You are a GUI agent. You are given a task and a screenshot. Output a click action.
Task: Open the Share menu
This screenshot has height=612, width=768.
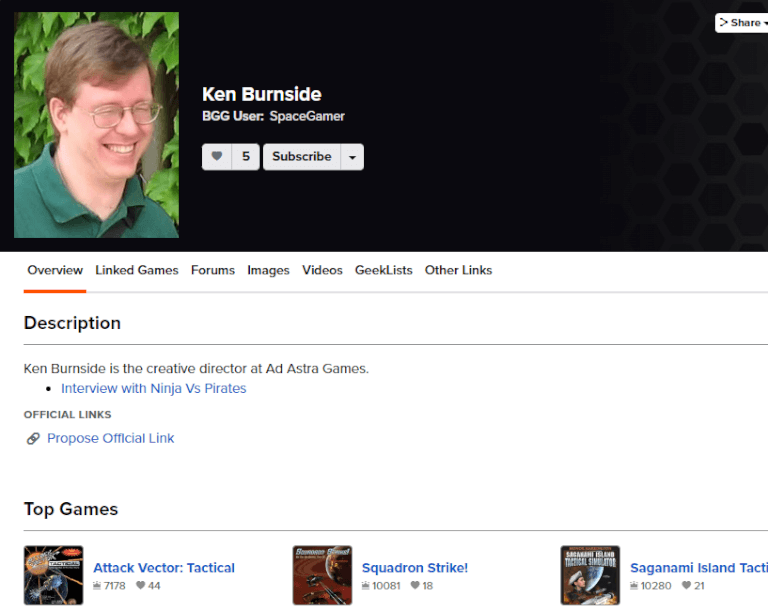[x=742, y=23]
